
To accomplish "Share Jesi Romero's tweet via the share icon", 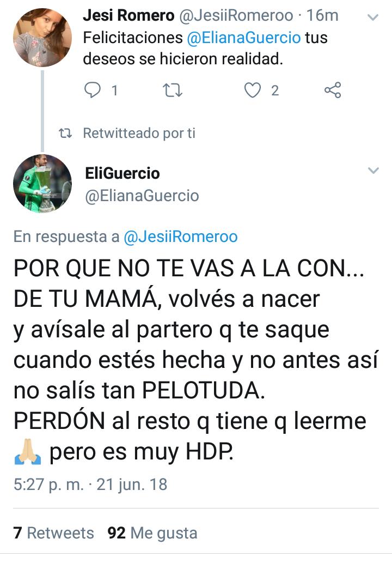I will 333,90.
